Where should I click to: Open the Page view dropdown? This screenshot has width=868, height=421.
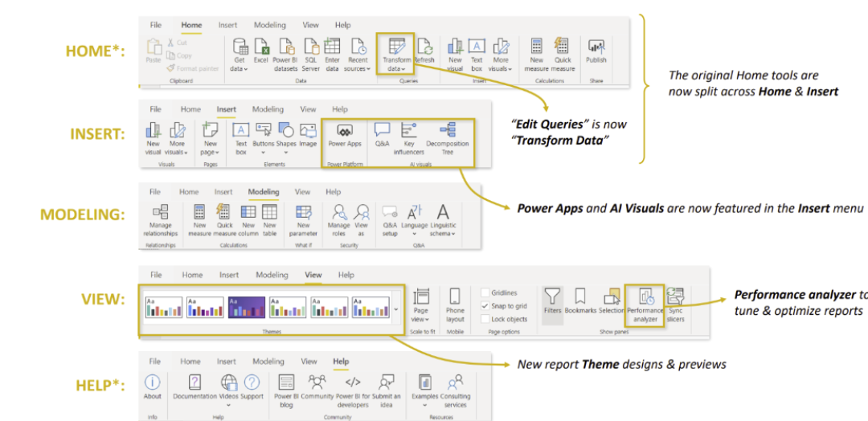(421, 305)
